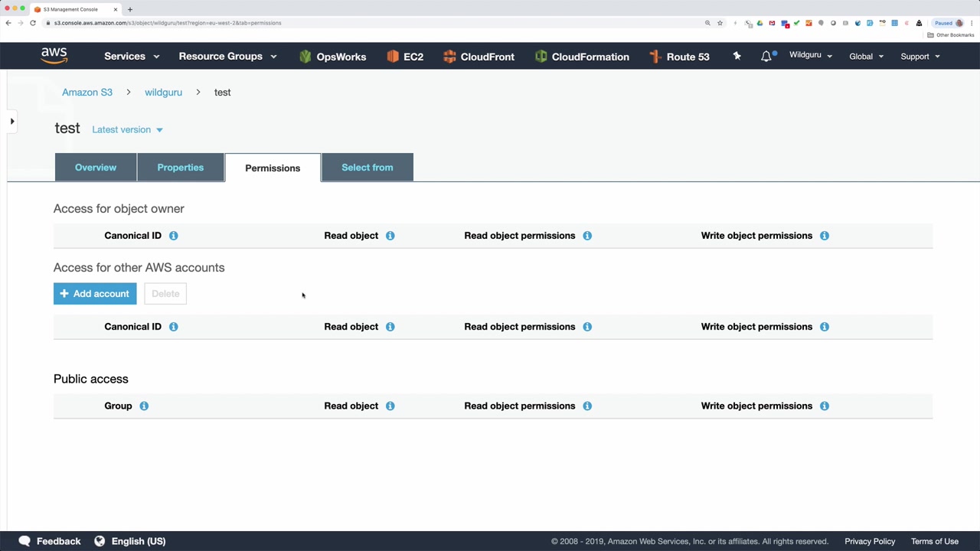Open the notifications bell

(x=766, y=56)
